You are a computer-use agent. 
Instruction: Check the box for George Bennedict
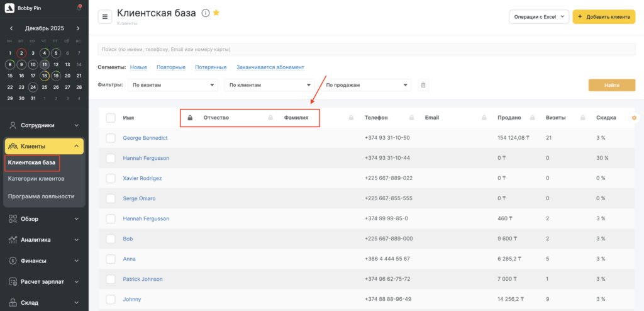click(x=111, y=138)
